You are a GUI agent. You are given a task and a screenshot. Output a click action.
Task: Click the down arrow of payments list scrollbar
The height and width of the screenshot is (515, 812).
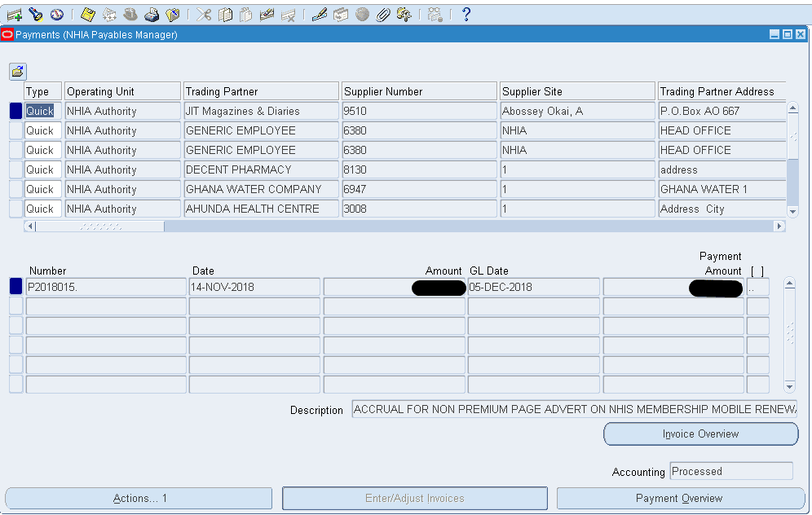point(792,212)
